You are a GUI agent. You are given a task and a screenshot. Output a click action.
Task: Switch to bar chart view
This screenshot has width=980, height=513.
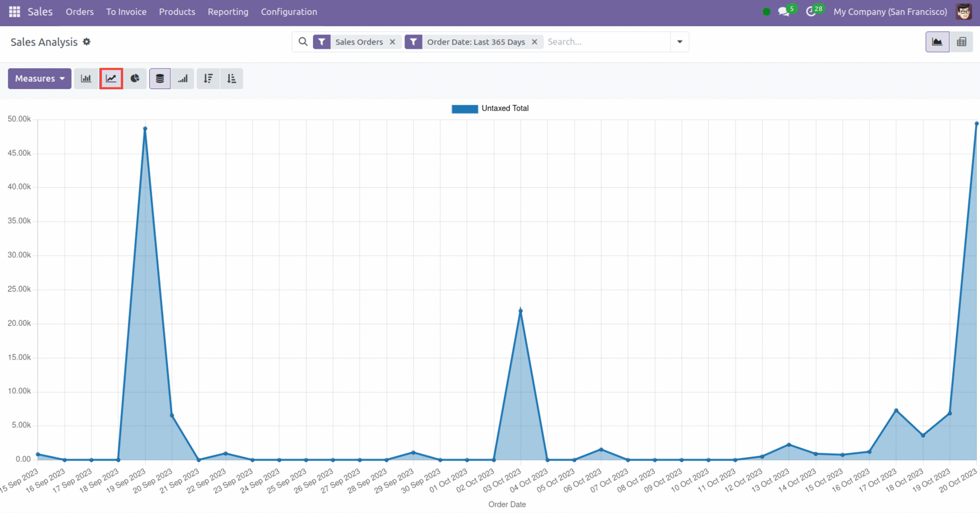[x=86, y=79]
